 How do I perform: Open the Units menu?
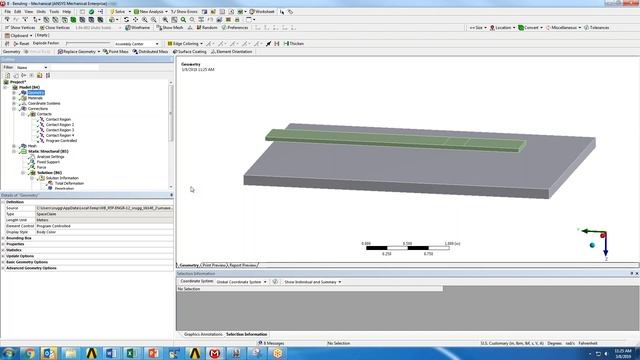pyautogui.click(x=41, y=12)
